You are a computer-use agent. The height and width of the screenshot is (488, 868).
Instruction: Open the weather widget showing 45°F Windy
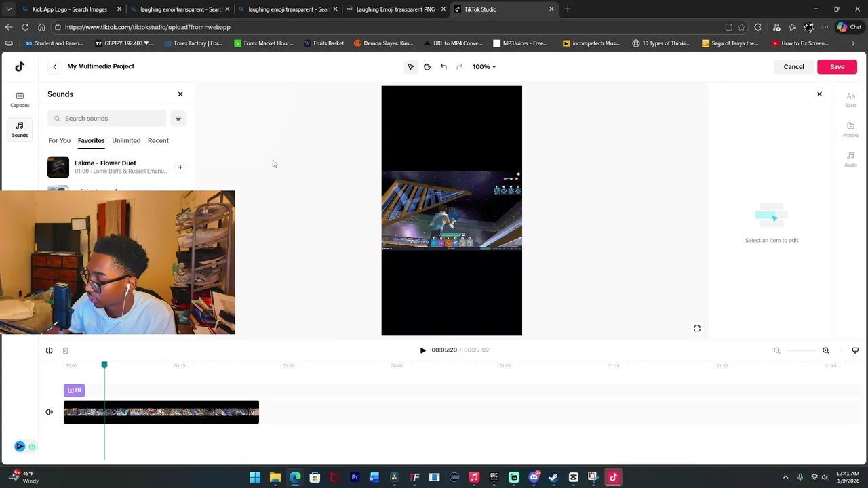pyautogui.click(x=24, y=477)
